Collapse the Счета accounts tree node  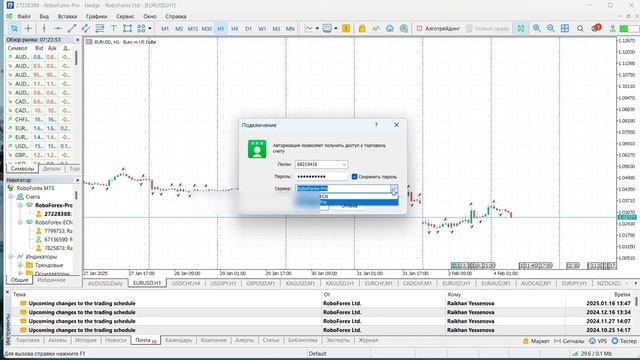[11, 197]
